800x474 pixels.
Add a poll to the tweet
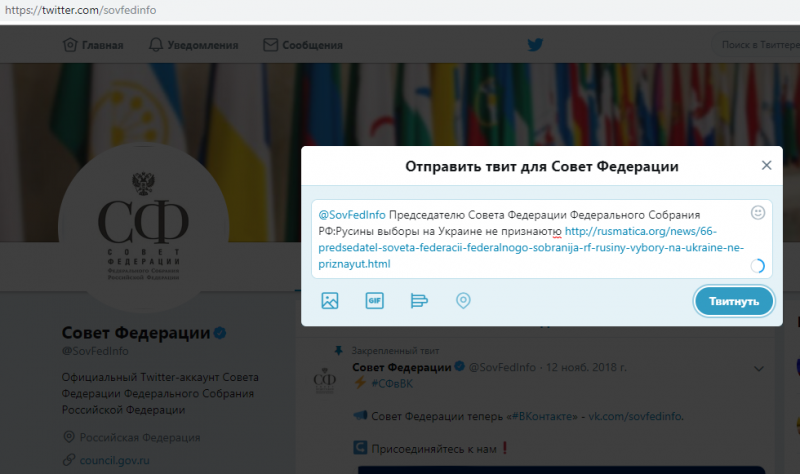419,301
